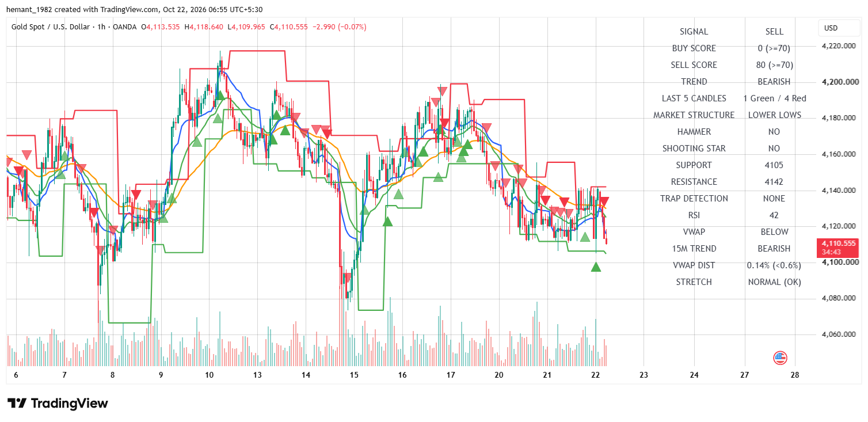The width and height of the screenshot is (868, 422).
Task: Click the 4,220.000 price axis label
Action: pos(839,46)
